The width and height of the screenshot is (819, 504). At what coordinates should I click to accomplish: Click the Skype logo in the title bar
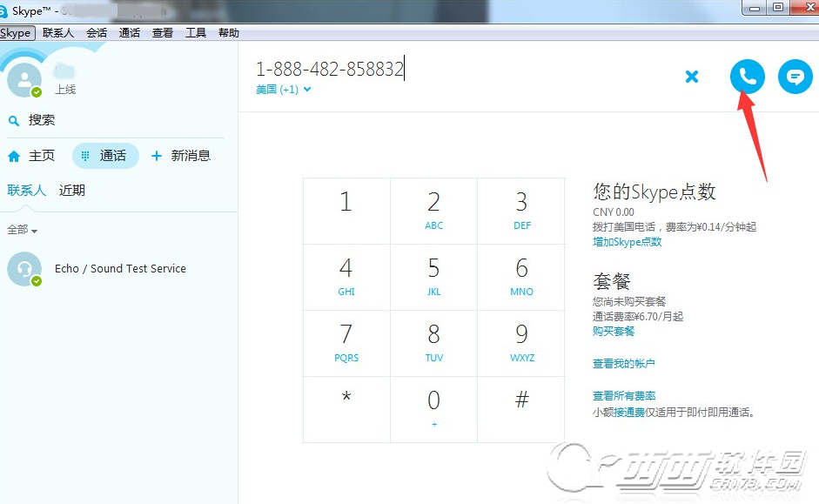click(x=3, y=11)
